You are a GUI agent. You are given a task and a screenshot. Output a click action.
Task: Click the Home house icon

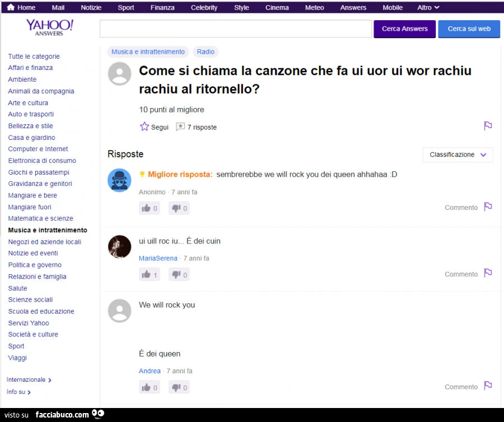(x=11, y=7)
